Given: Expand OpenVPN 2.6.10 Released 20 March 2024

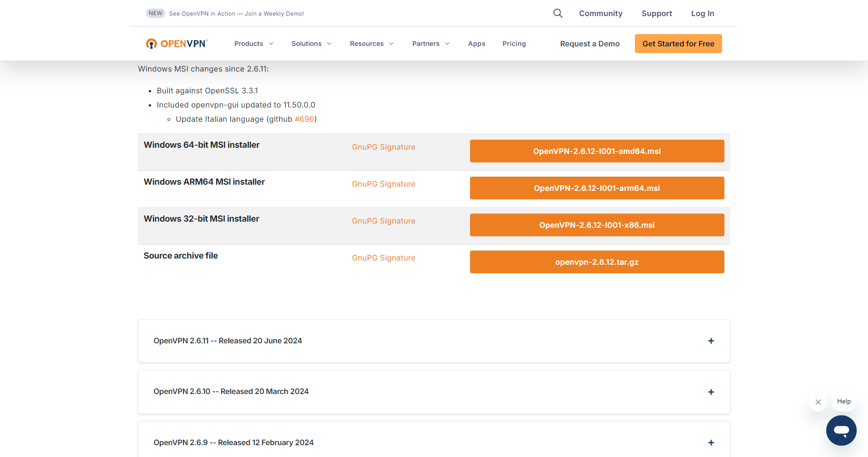Looking at the screenshot, I should pyautogui.click(x=434, y=392).
